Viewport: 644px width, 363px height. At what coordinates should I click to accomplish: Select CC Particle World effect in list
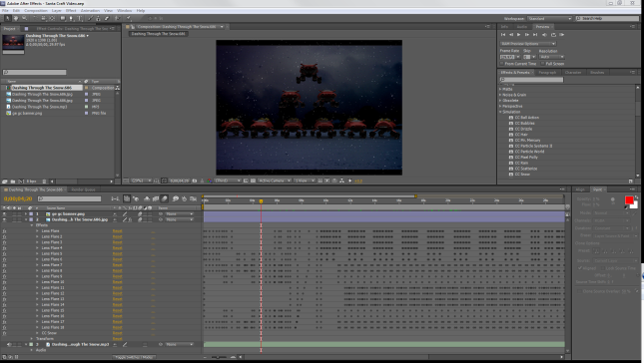pos(529,152)
